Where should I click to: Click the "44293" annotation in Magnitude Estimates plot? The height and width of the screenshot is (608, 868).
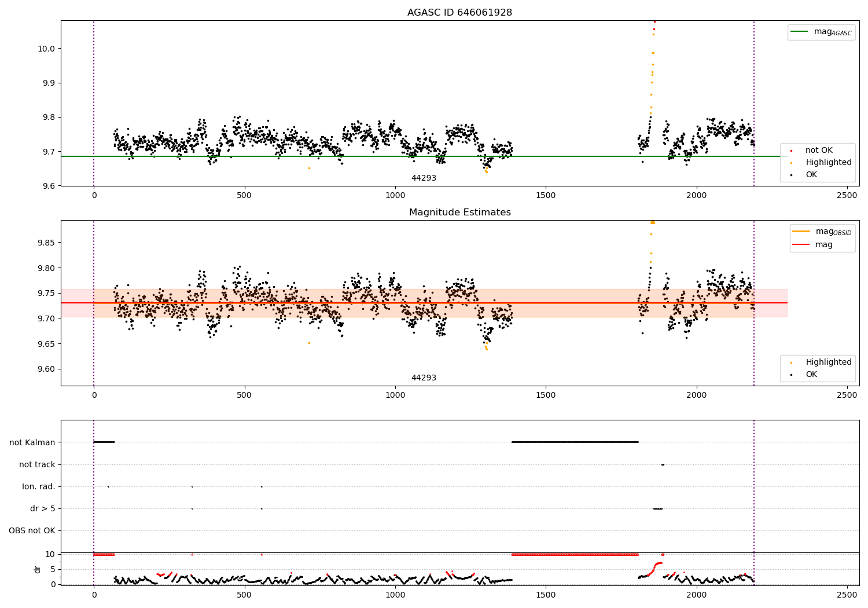(424, 378)
